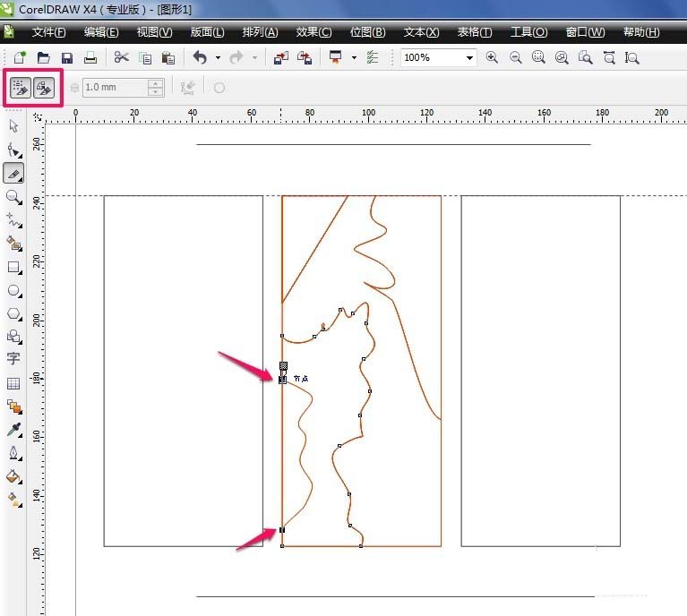The width and height of the screenshot is (687, 616).
Task: Open the 文件(F) menu
Action: 49,32
